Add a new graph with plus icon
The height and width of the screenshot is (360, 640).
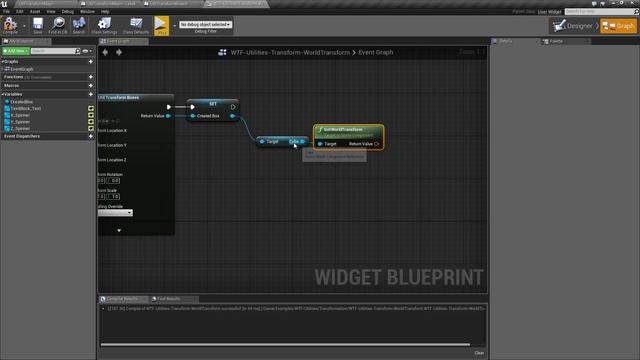coord(91,62)
